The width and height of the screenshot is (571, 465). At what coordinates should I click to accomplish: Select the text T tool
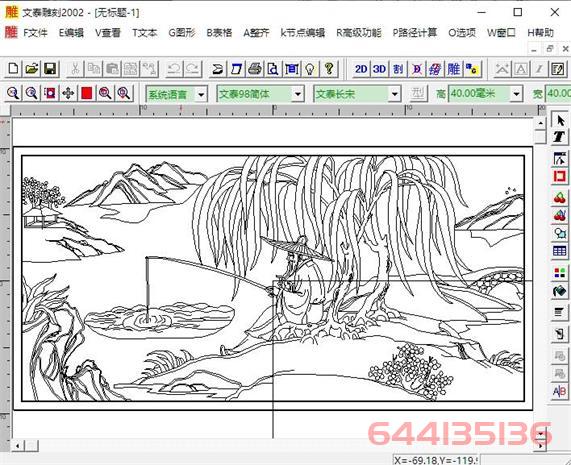click(x=560, y=137)
